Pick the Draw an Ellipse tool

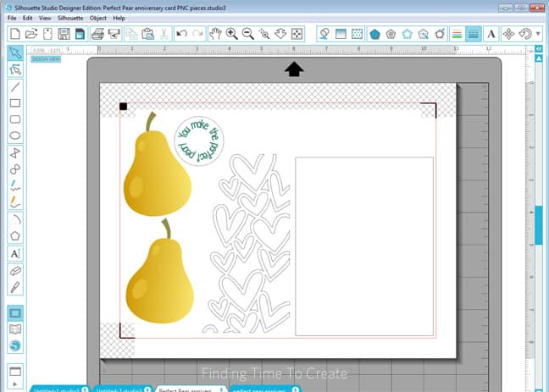pos(15,135)
